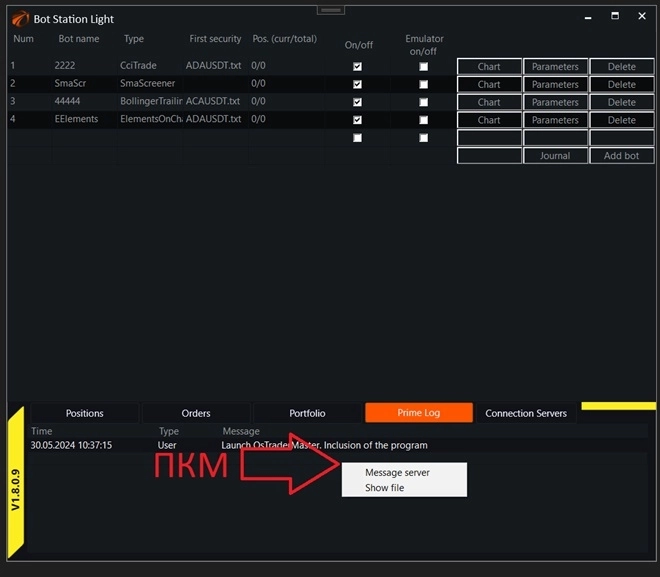Select the SmaScreener type cell

(x=150, y=83)
